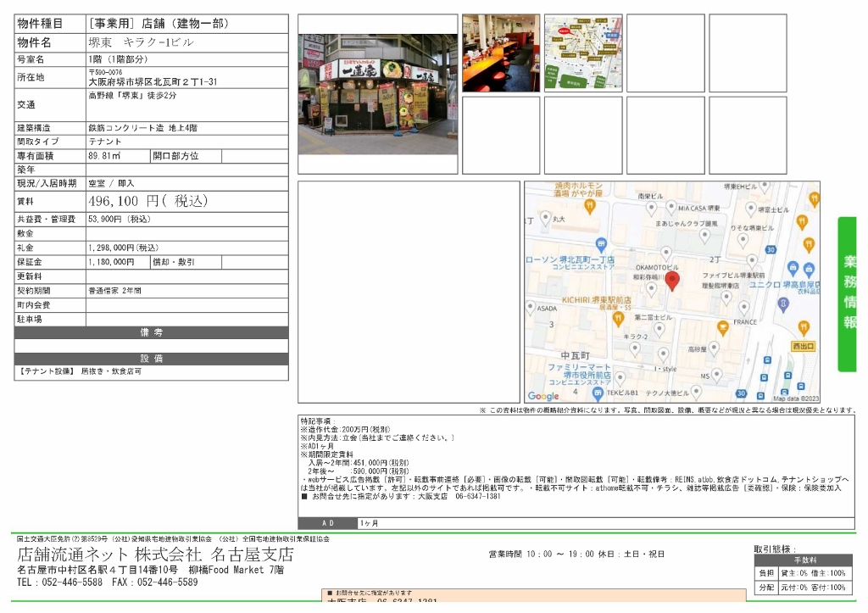Image resolution: width=868 pixels, height=613 pixels.
Task: Click the fax number 052-446-5589
Action: click(x=167, y=582)
